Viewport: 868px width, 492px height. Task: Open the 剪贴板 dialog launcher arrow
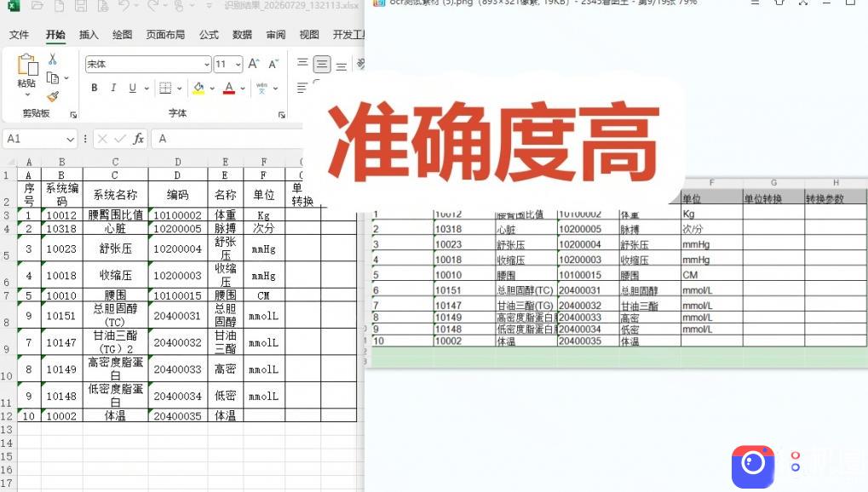pyautogui.click(x=73, y=115)
